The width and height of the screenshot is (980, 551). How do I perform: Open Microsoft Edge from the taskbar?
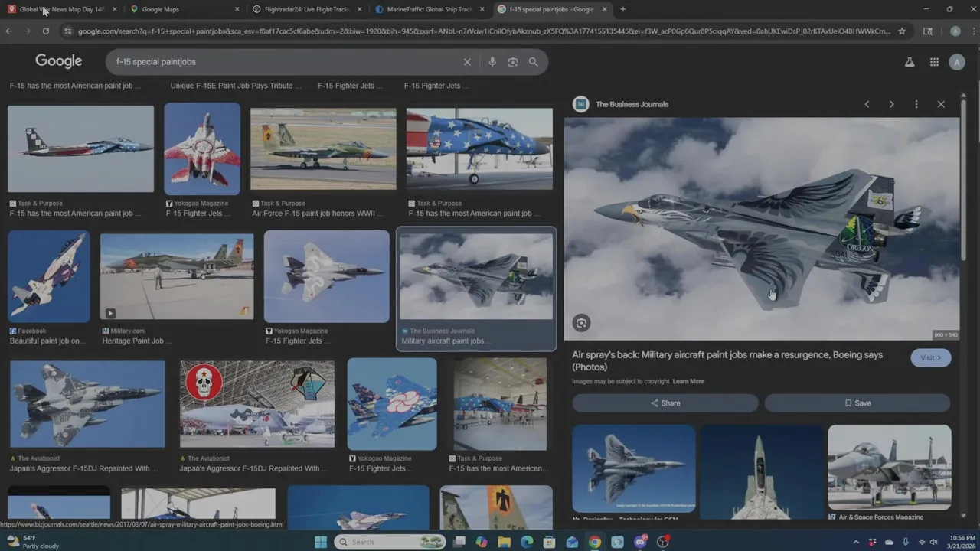(x=527, y=542)
